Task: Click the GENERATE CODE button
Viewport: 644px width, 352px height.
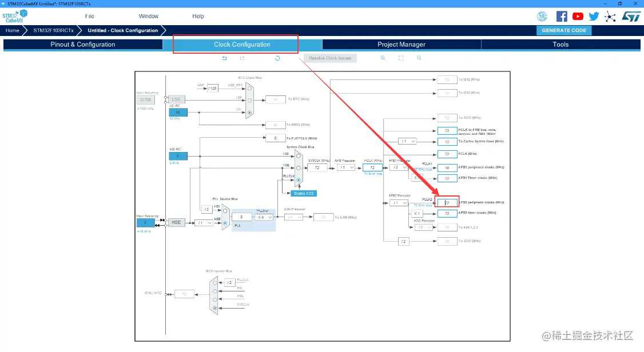Action: pyautogui.click(x=564, y=30)
